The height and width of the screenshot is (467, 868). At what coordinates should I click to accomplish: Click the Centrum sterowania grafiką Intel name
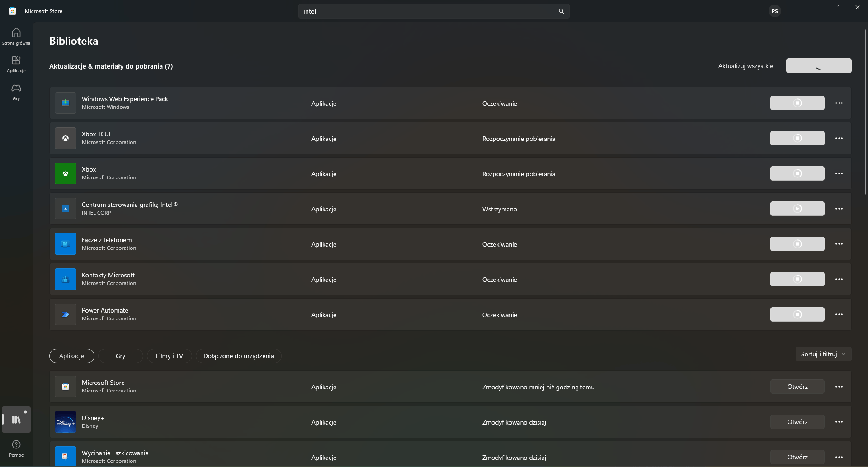[130, 205]
